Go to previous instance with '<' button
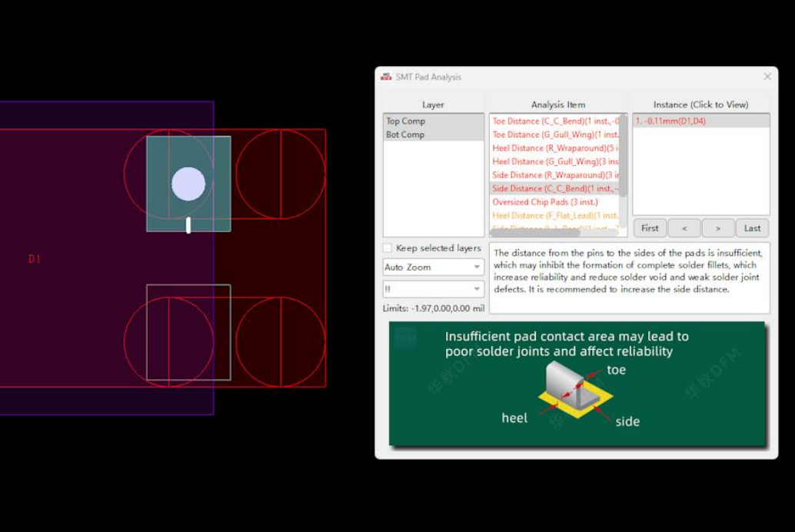Image resolution: width=795 pixels, height=532 pixels. 684,228
